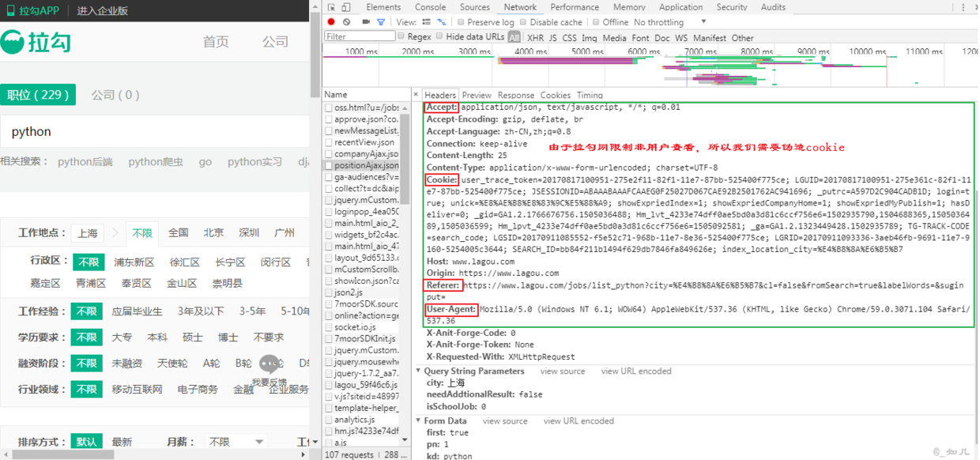Open the Cookies tab of request
Image resolution: width=980 pixels, height=460 pixels.
(556, 95)
